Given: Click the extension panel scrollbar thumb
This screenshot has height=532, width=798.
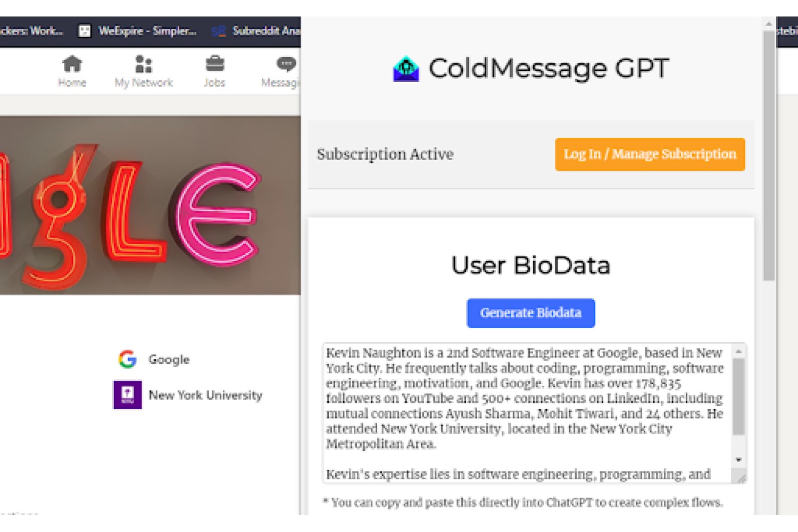Looking at the screenshot, I should (x=769, y=155).
